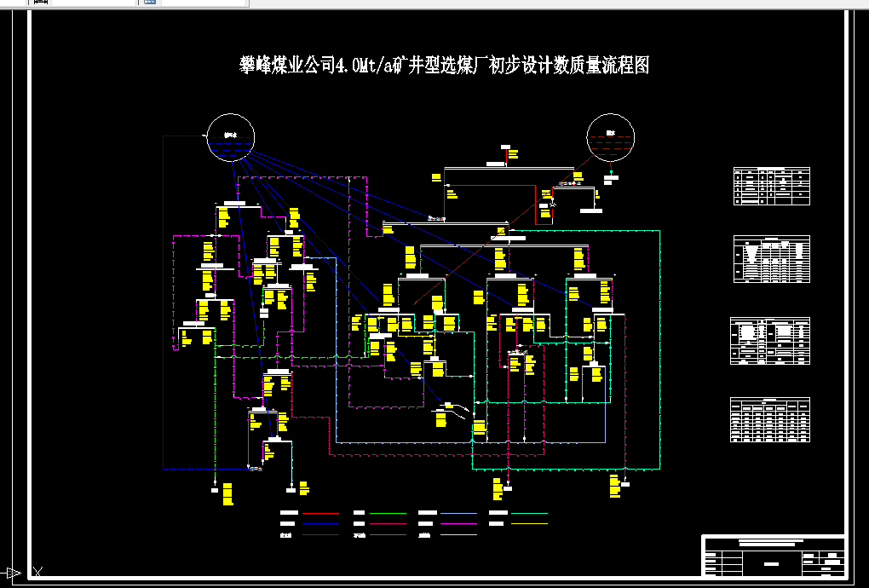Pick the red legend line sample
This screenshot has width=869, height=588.
[x=321, y=513]
